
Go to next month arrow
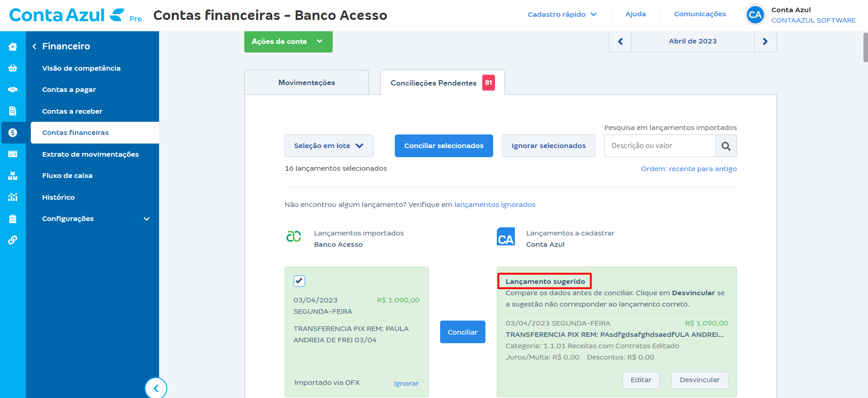pyautogui.click(x=765, y=42)
